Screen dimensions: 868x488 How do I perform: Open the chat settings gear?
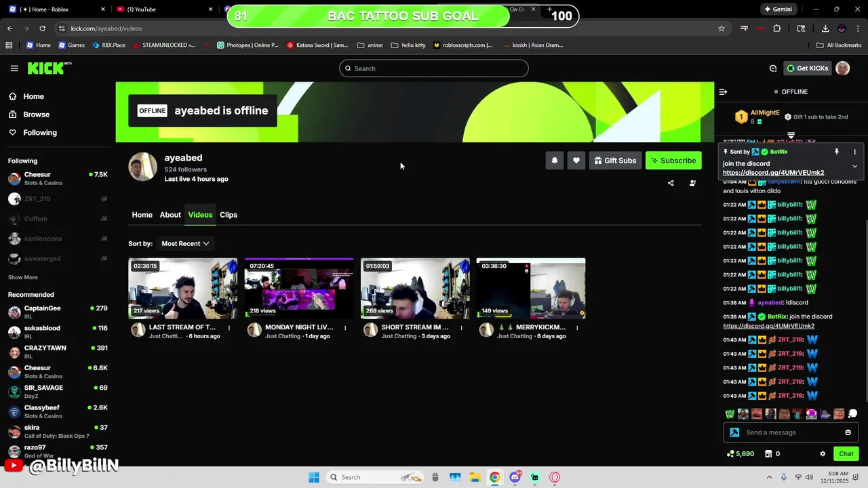[x=823, y=454]
